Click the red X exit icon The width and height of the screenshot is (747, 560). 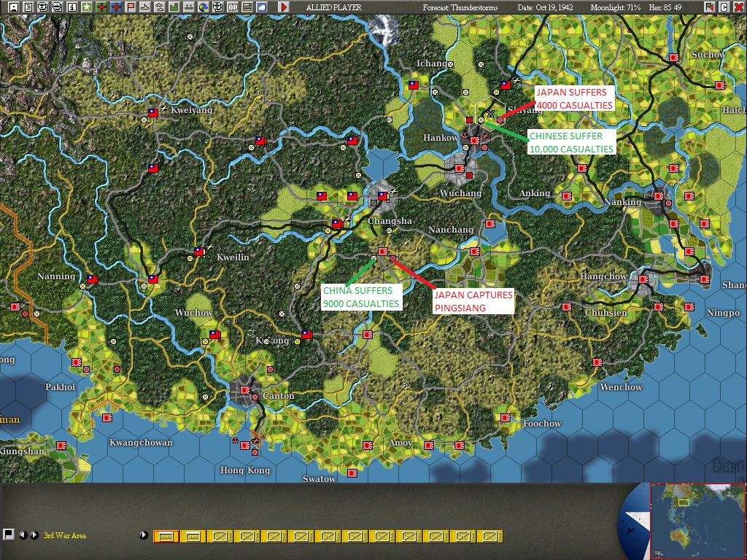tap(738, 7)
